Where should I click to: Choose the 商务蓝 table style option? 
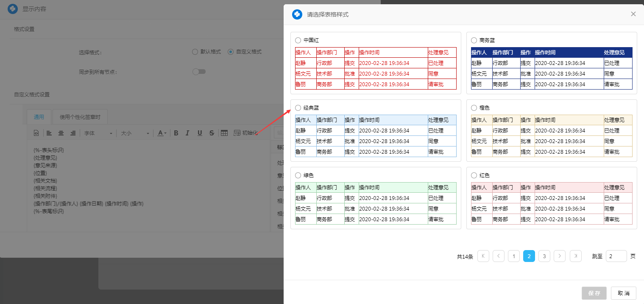pos(474,40)
